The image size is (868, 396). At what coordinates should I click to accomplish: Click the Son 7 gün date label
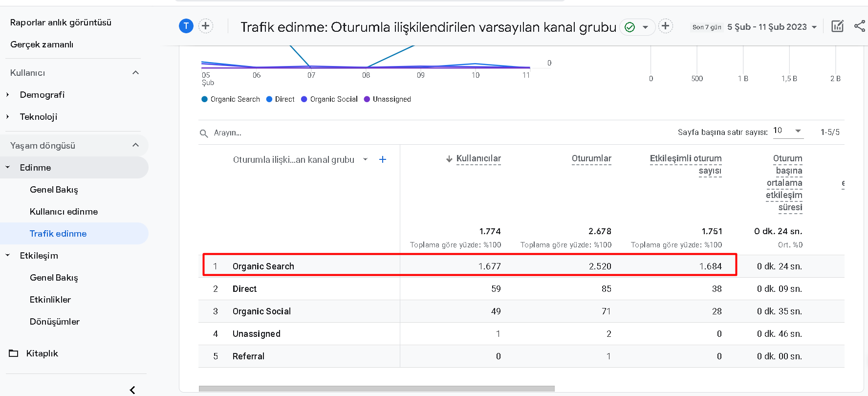[707, 27]
